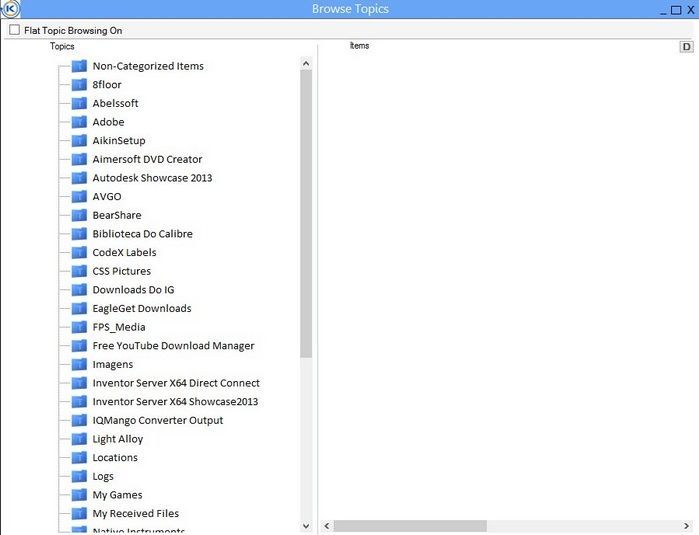
Task: Select the My Games topic
Action: click(x=117, y=495)
